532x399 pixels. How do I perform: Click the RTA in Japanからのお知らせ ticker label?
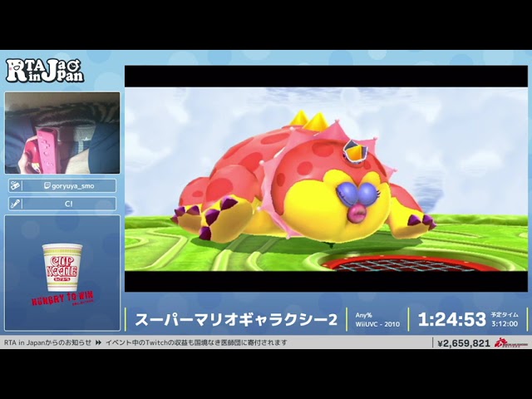pyautogui.click(x=47, y=342)
